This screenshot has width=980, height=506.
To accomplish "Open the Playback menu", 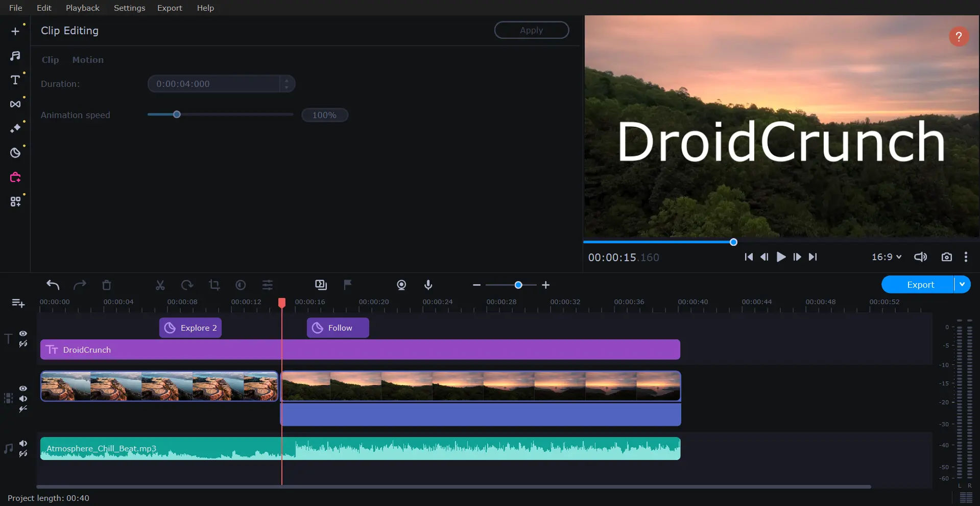I will (83, 8).
